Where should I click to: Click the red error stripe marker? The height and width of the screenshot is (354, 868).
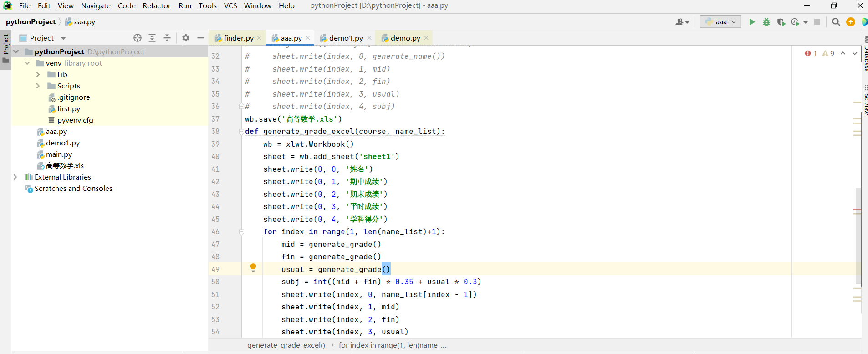(x=858, y=210)
